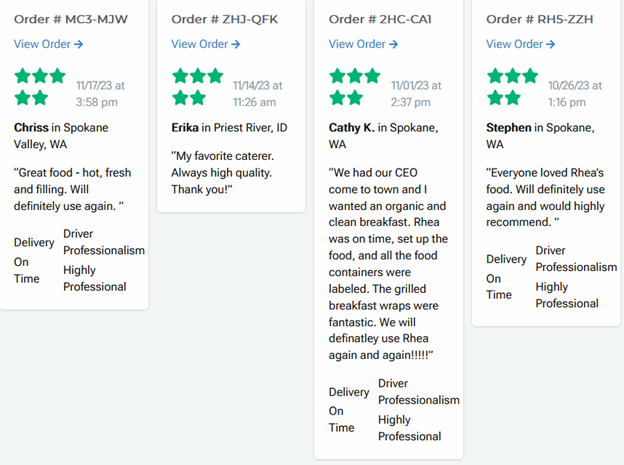Viewport: 624px width, 465px height.
Task: Click the arrow icon beside RH5-ZZH View Order
Action: (x=551, y=44)
